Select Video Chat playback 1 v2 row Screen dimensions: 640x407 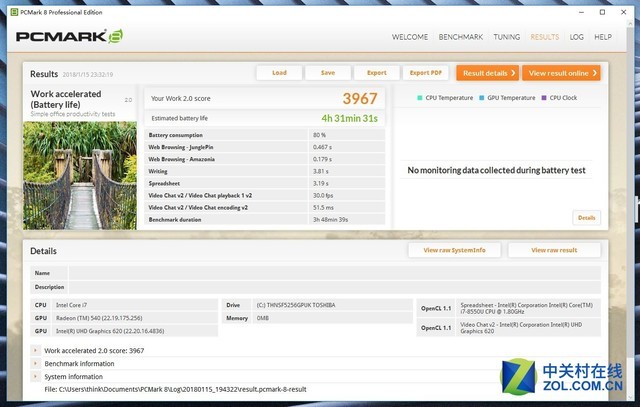tap(264, 196)
